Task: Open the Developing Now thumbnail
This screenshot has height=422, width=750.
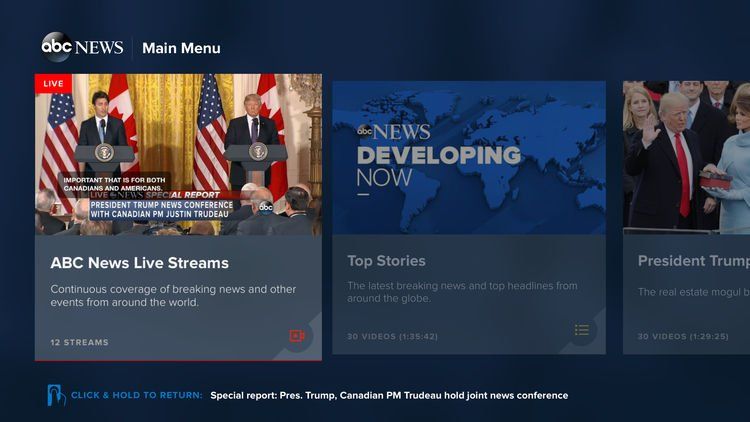Action: [x=469, y=157]
